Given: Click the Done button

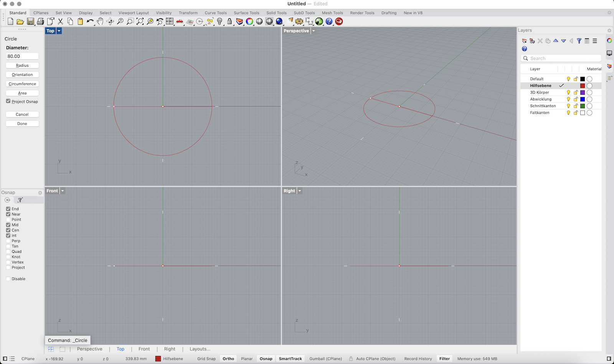Looking at the screenshot, I should [22, 124].
